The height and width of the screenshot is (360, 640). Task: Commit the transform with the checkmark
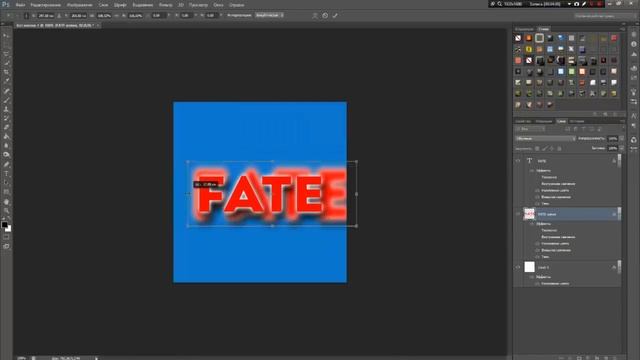pos(335,16)
